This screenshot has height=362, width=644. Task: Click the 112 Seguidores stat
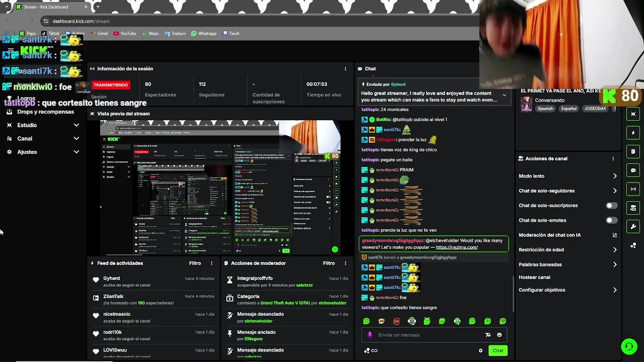click(211, 89)
